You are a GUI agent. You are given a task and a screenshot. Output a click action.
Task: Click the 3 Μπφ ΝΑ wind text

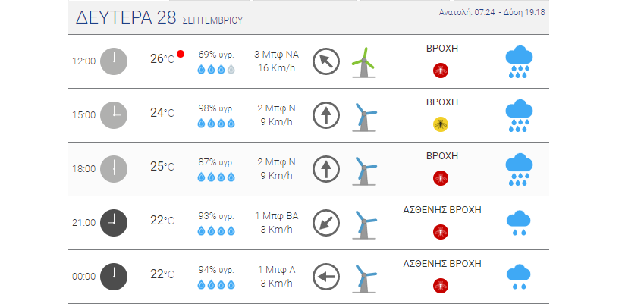276,55
